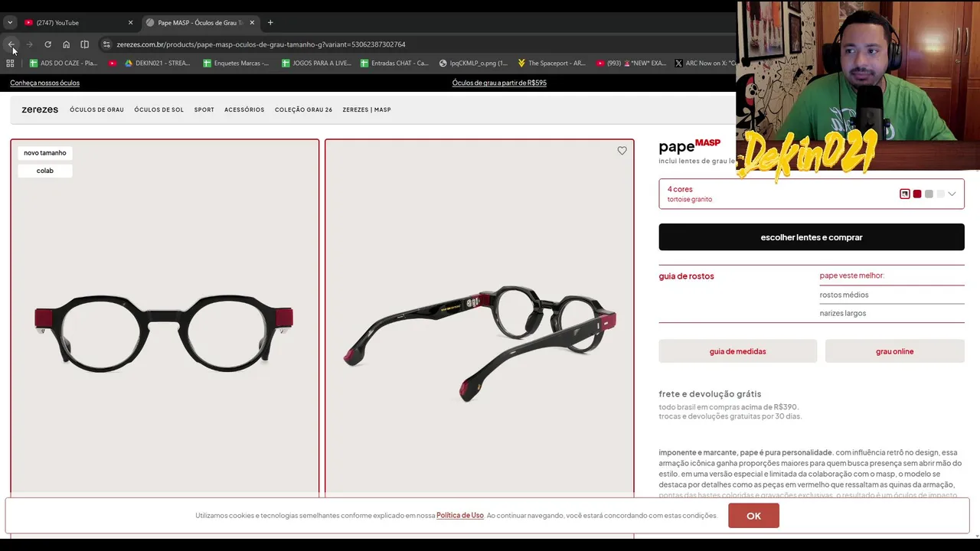Viewport: 980px width, 551px height.
Task: Select the gray color swatch
Action: tap(929, 194)
